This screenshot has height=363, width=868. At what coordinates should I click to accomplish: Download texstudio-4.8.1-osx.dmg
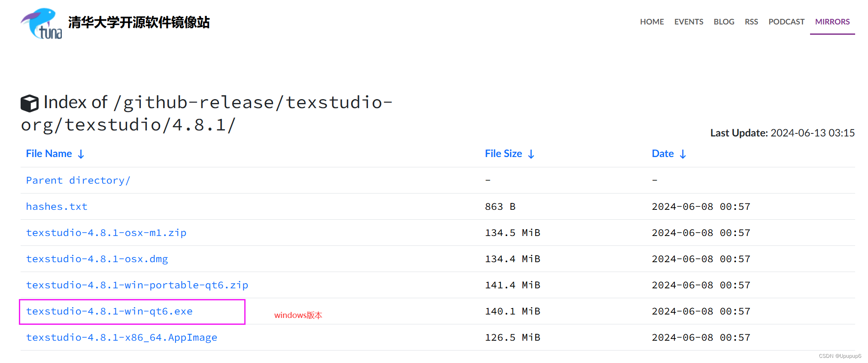(97, 259)
